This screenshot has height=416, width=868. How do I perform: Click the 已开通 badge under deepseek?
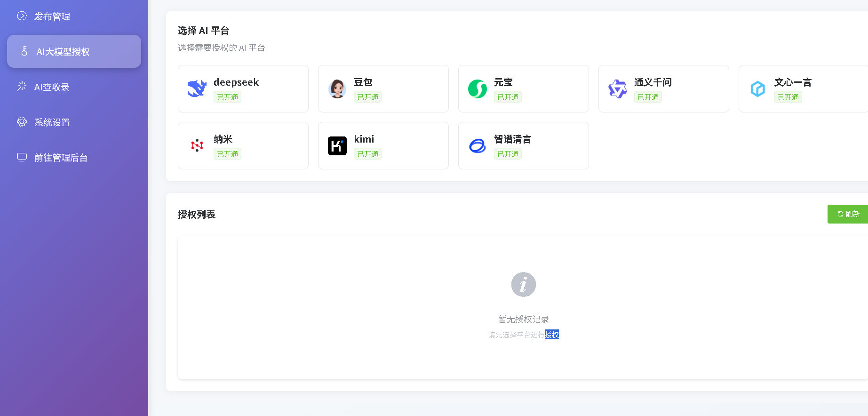point(227,97)
